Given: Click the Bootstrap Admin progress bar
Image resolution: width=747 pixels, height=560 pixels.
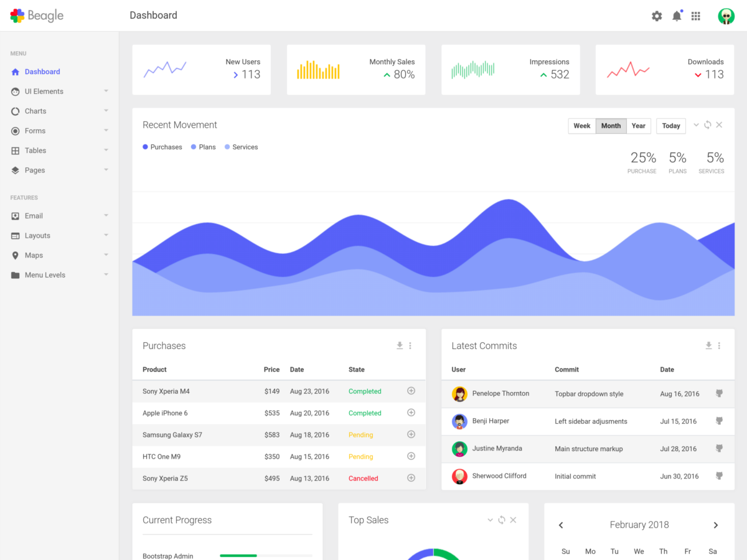Looking at the screenshot, I should (x=266, y=556).
